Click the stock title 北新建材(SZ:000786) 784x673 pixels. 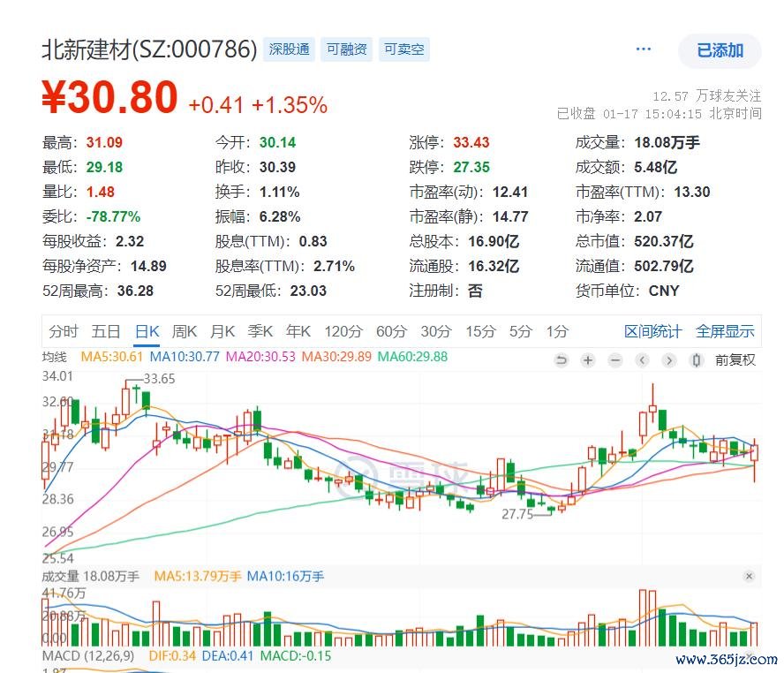tap(149, 49)
